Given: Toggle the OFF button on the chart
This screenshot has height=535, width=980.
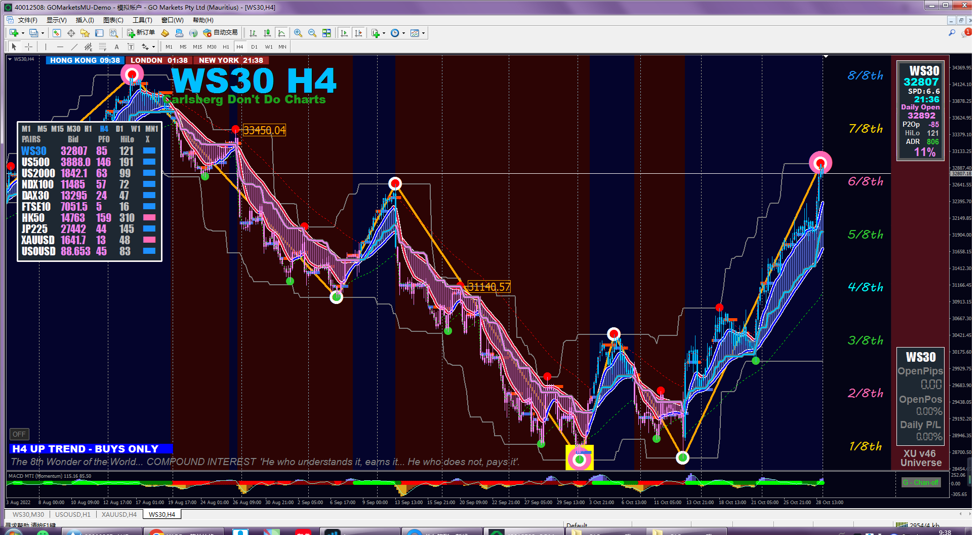Looking at the screenshot, I should coord(19,434).
